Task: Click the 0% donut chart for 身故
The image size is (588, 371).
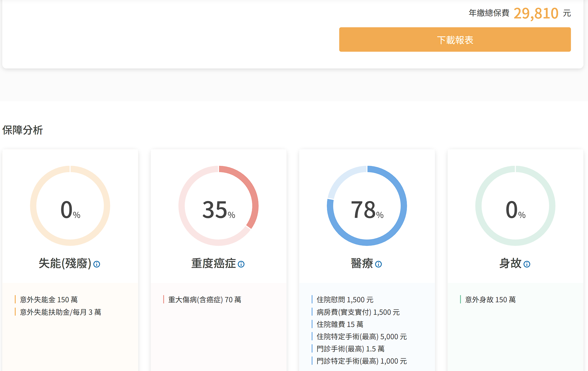Action: pos(515,206)
